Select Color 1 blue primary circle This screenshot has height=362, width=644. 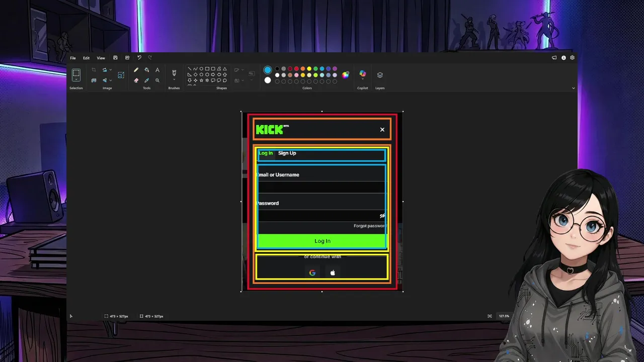pyautogui.click(x=268, y=70)
